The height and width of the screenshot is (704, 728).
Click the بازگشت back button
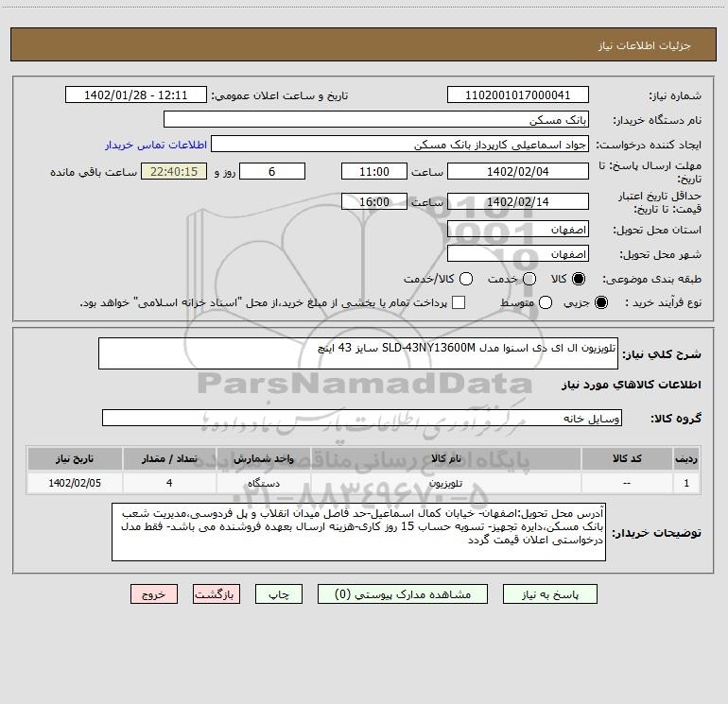tap(217, 594)
